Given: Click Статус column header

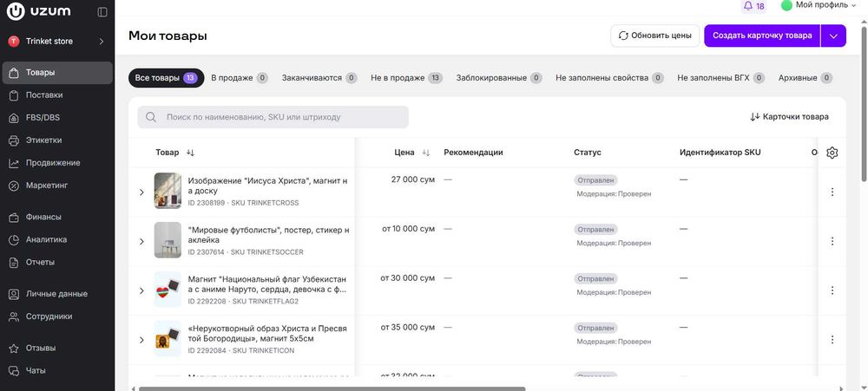Looking at the screenshot, I should coord(588,153).
